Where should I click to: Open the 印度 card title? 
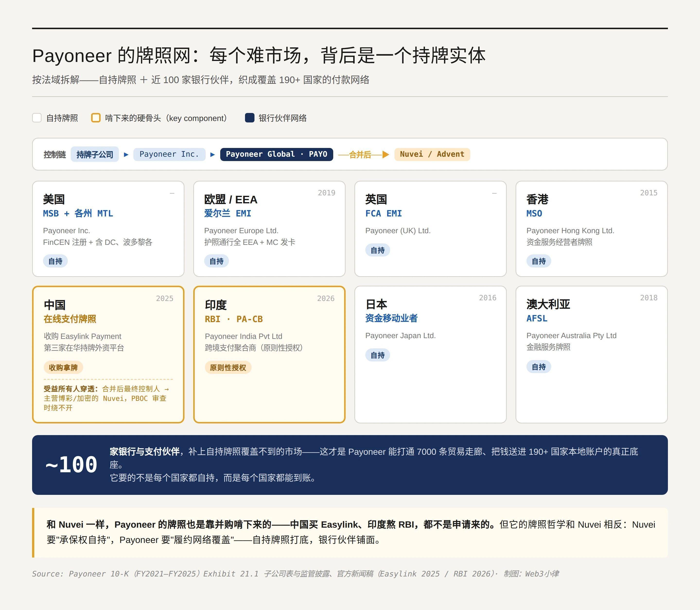click(216, 305)
